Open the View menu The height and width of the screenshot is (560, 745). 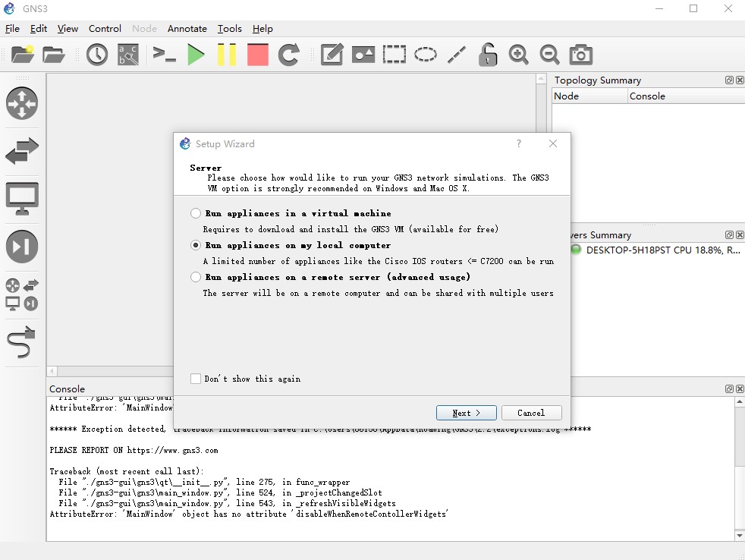click(68, 29)
